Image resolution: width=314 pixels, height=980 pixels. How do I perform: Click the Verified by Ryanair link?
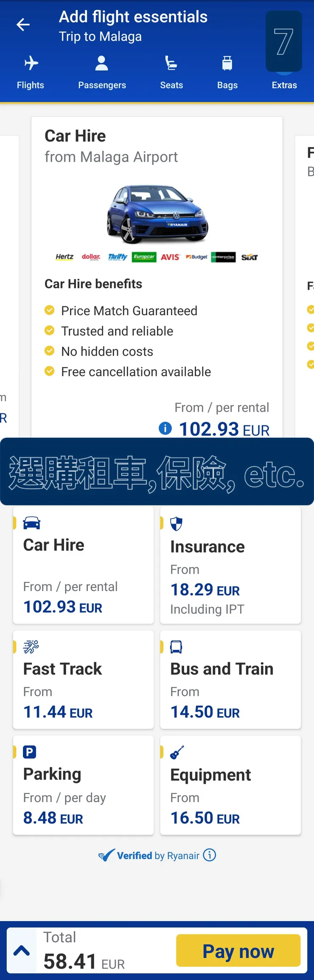click(x=153, y=855)
